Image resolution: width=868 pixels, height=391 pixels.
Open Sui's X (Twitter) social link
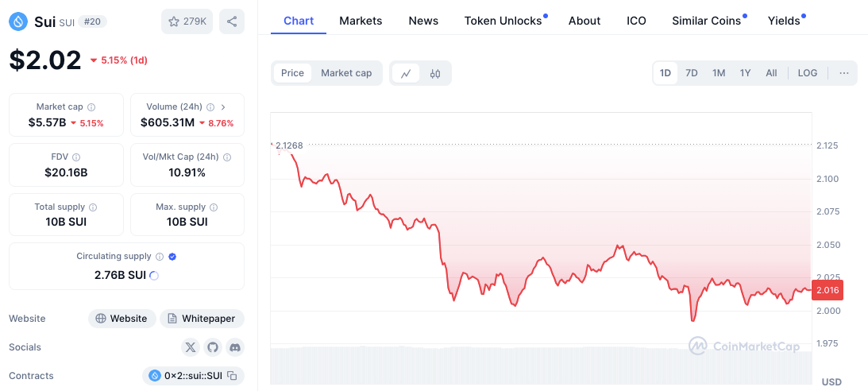coord(191,347)
